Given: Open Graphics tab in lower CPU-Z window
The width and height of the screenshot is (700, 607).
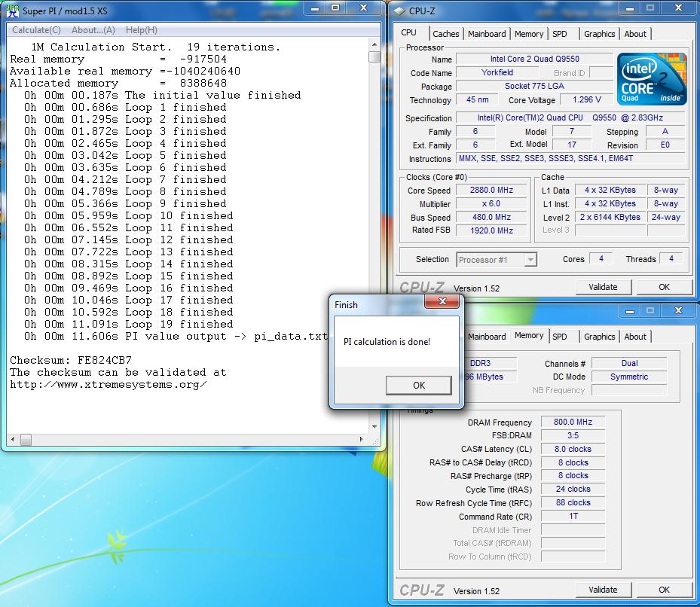Looking at the screenshot, I should [599, 337].
